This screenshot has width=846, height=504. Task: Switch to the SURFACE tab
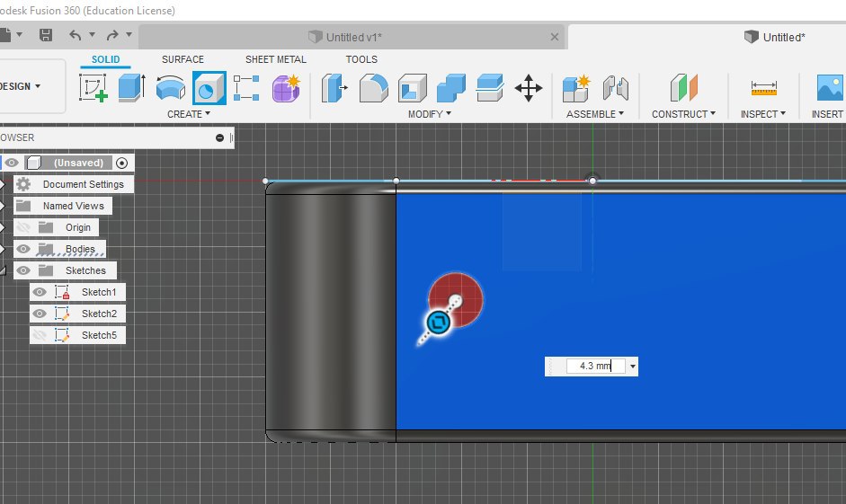(183, 59)
